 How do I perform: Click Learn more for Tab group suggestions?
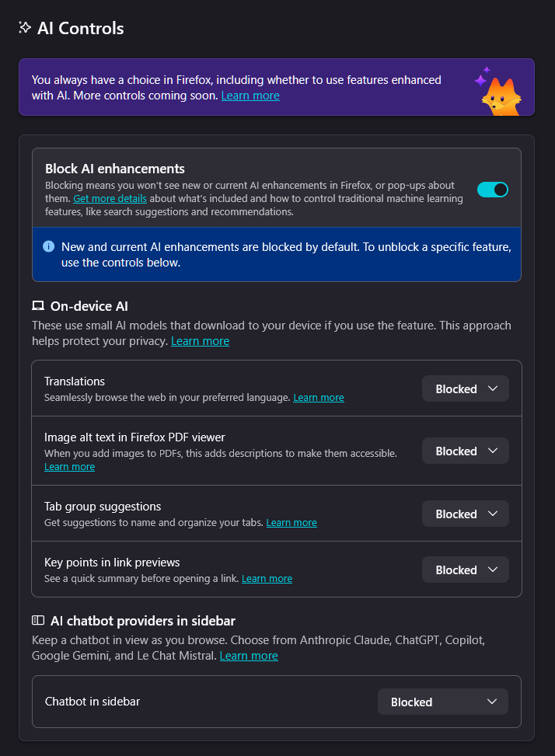click(x=291, y=523)
